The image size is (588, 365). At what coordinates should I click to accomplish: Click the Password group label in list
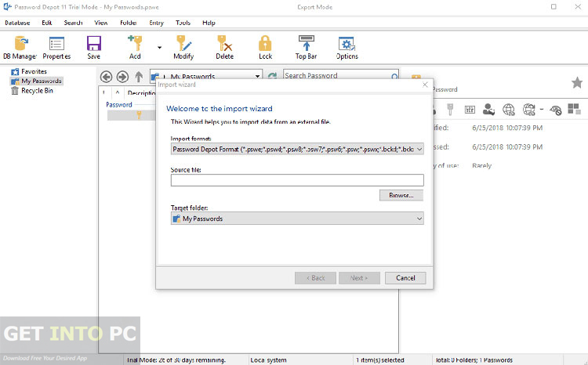[119, 104]
